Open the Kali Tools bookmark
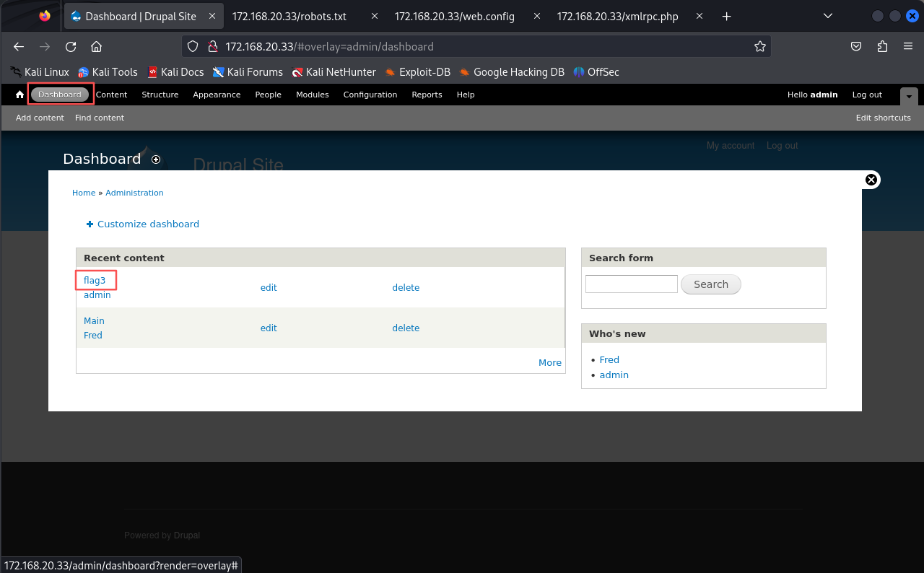 (107, 72)
